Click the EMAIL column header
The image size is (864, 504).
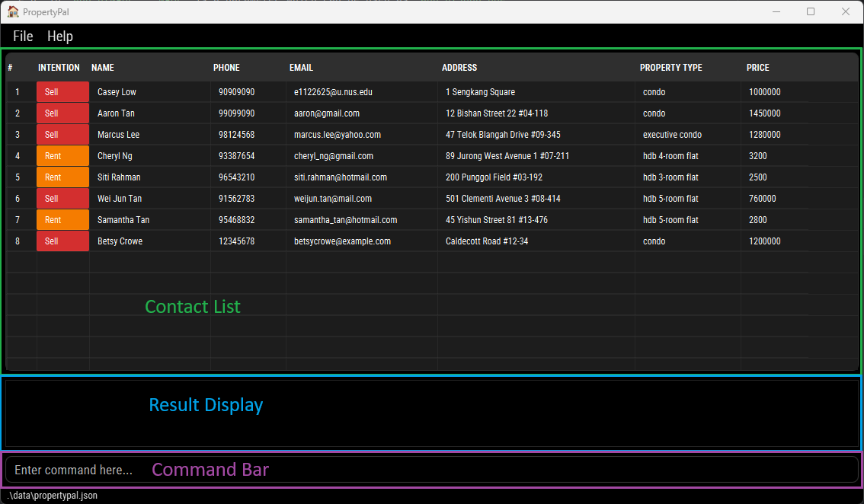pos(301,67)
